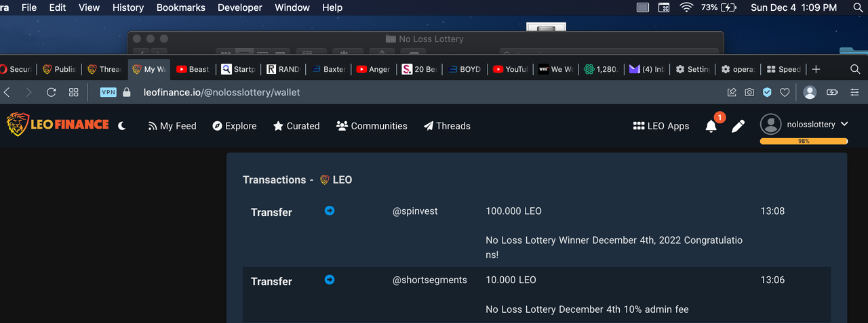Screen dimensions: 868x323
Task: Take a snapshot with the camera icon
Action: click(x=749, y=92)
